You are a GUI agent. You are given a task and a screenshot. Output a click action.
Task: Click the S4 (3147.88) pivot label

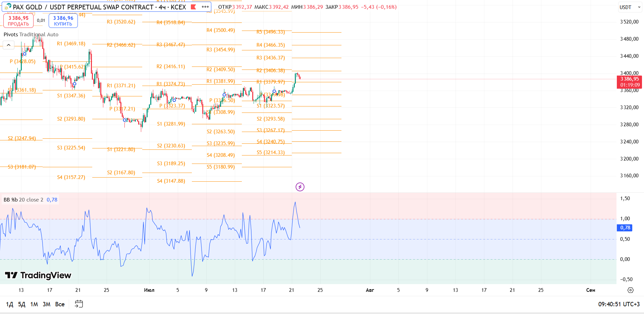click(x=171, y=181)
